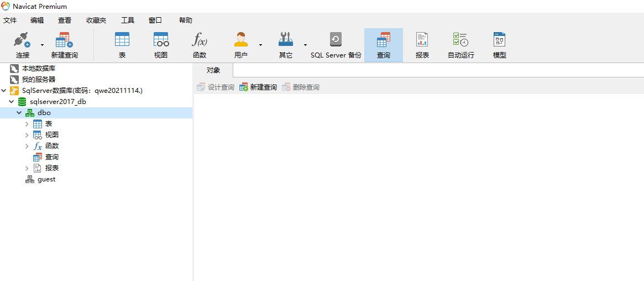Click the Automation (自动运行) toolbar icon
This screenshot has width=644, height=281.
pos(460,40)
